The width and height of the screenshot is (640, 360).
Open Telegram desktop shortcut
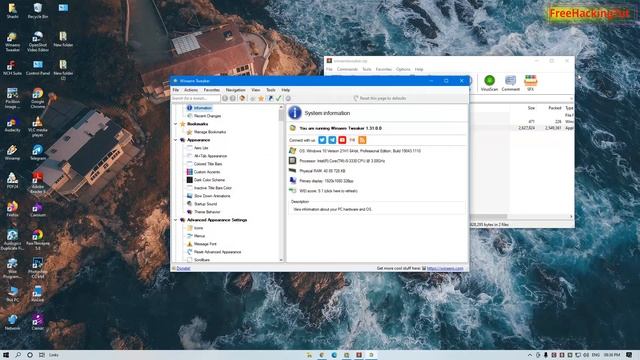pos(38,153)
